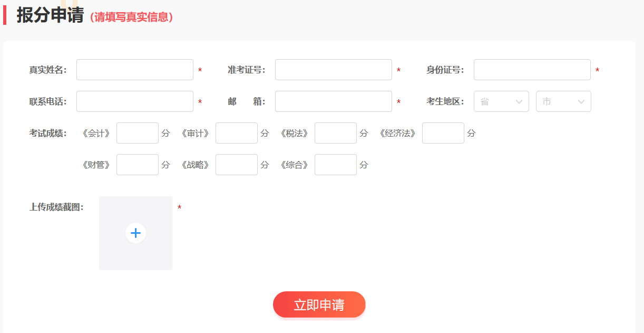Screen dimensions: 644x333
Task: Focus the 联系电话 input field
Action: point(135,101)
